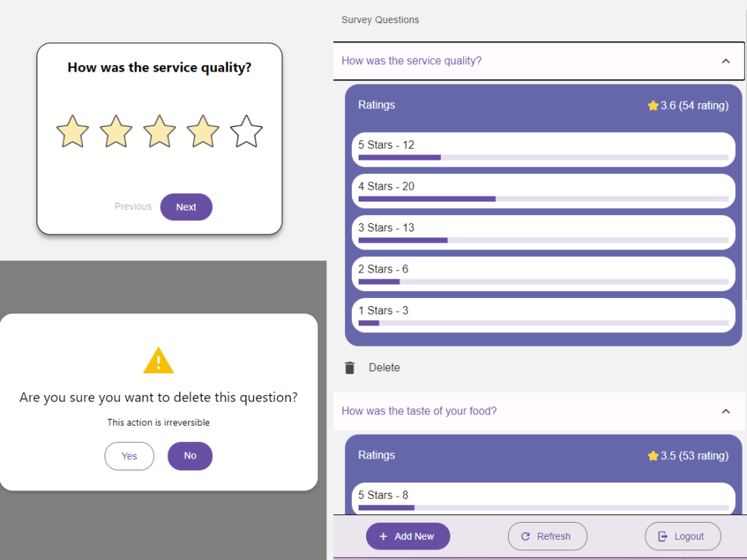Click the plus icon inside Add New button
Screen dimensions: 747x560
(x=383, y=536)
